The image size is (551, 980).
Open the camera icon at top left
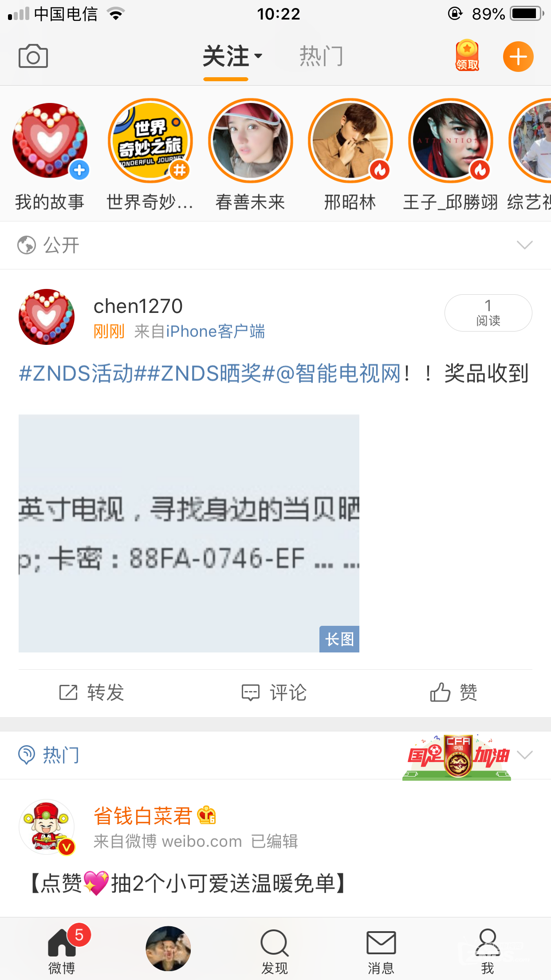coord(33,56)
